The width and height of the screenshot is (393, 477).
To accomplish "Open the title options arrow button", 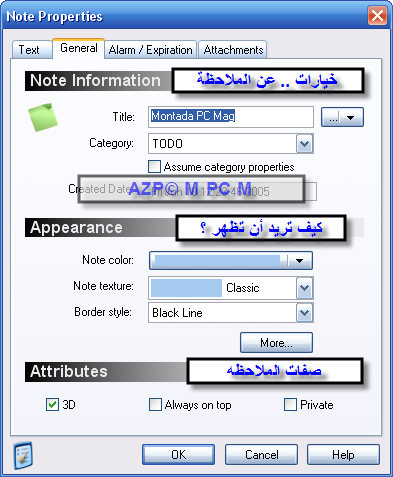I will coord(342,117).
